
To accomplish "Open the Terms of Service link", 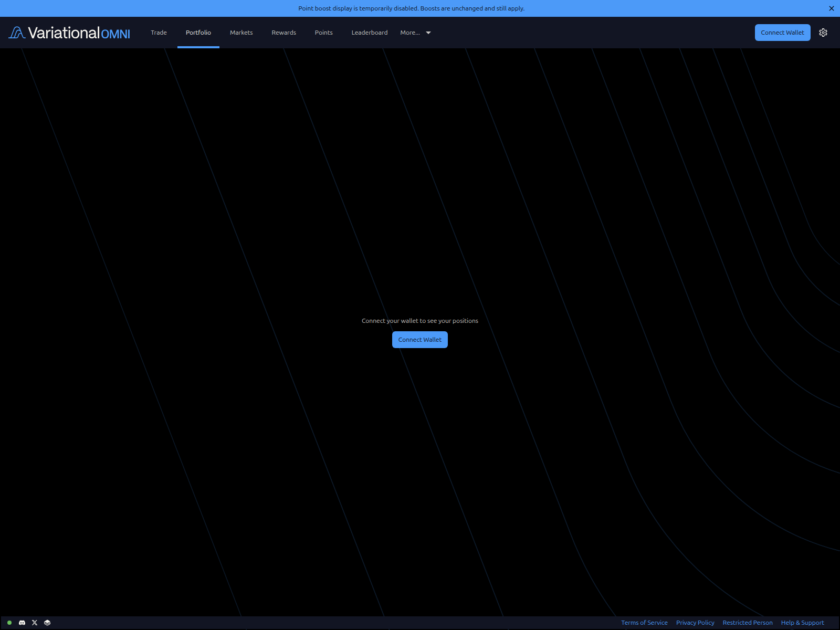I will tap(644, 622).
